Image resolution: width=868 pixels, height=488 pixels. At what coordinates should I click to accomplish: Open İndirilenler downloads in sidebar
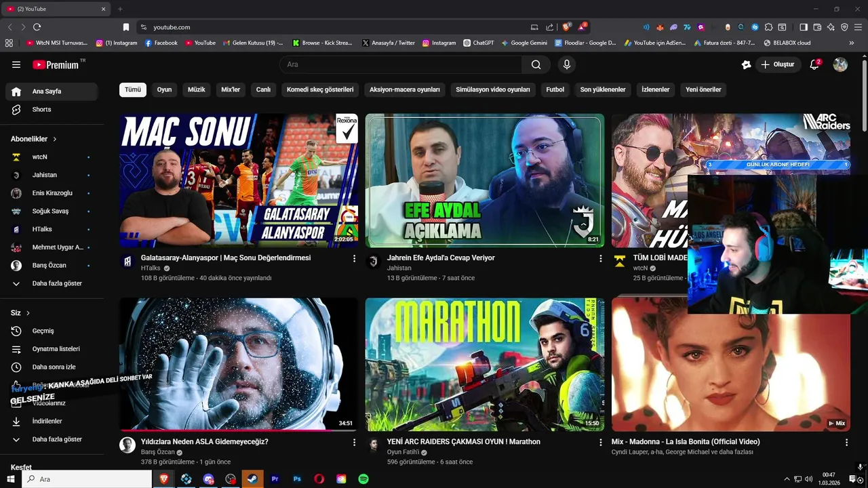pyautogui.click(x=52, y=421)
